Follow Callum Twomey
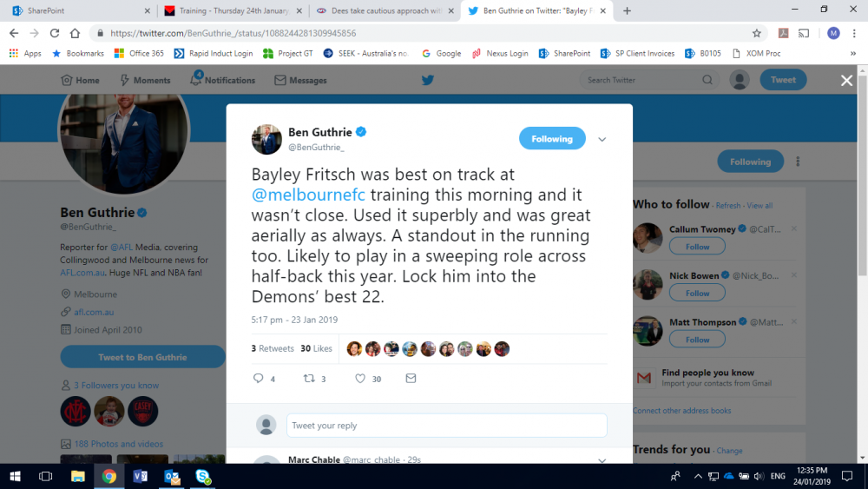 [x=697, y=247]
